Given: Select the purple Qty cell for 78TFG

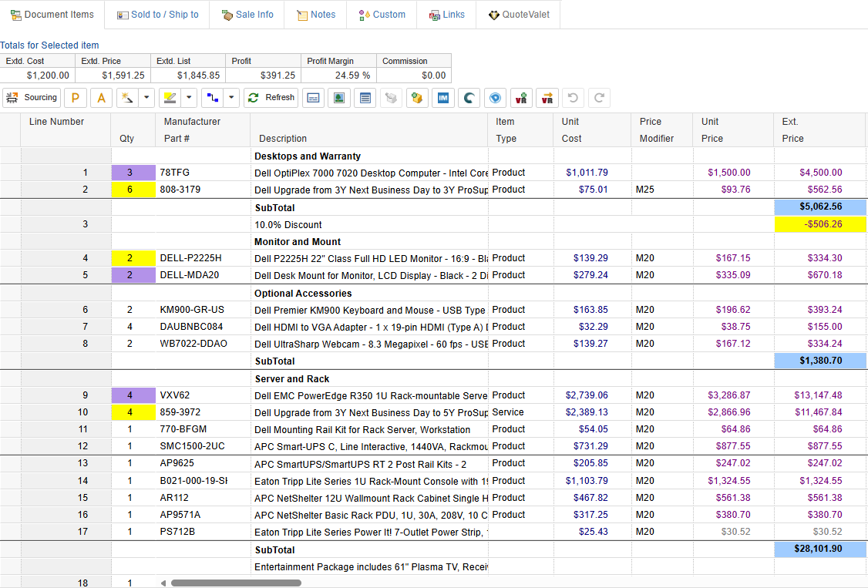Looking at the screenshot, I should pyautogui.click(x=130, y=173).
